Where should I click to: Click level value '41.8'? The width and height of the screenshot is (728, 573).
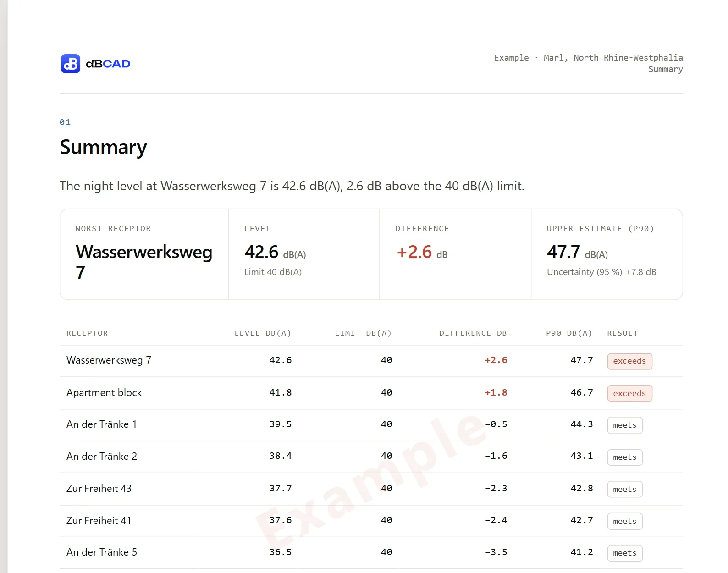click(x=281, y=393)
